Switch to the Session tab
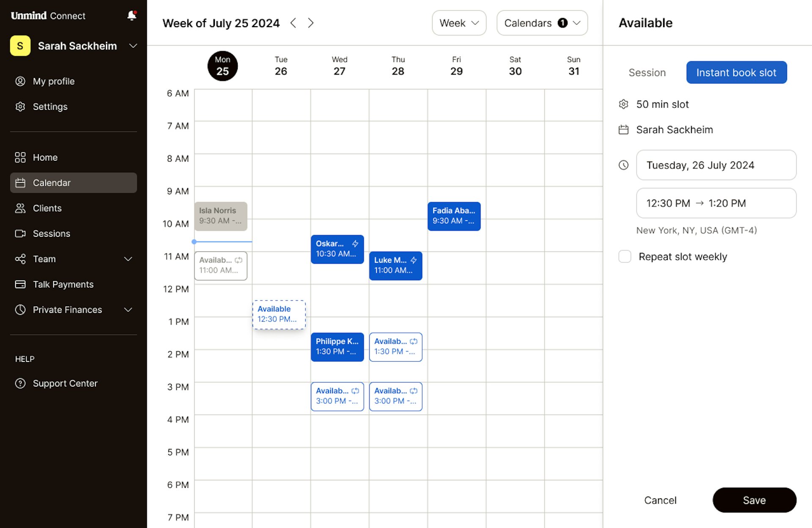812x528 pixels. (x=647, y=72)
